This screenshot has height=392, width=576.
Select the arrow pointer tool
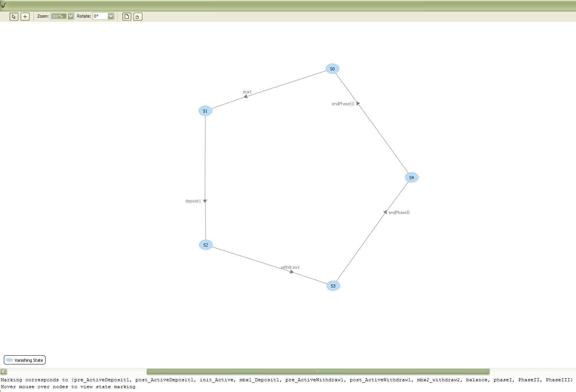pyautogui.click(x=13, y=16)
